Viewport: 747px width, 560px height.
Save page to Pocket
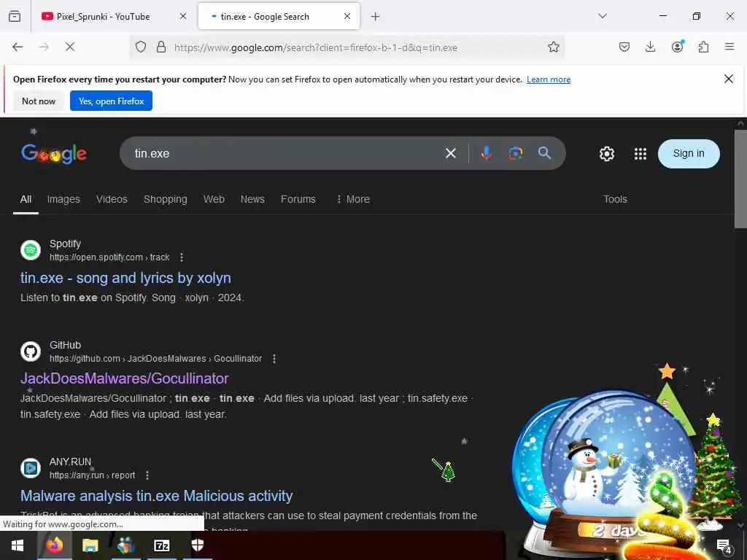pyautogui.click(x=624, y=47)
